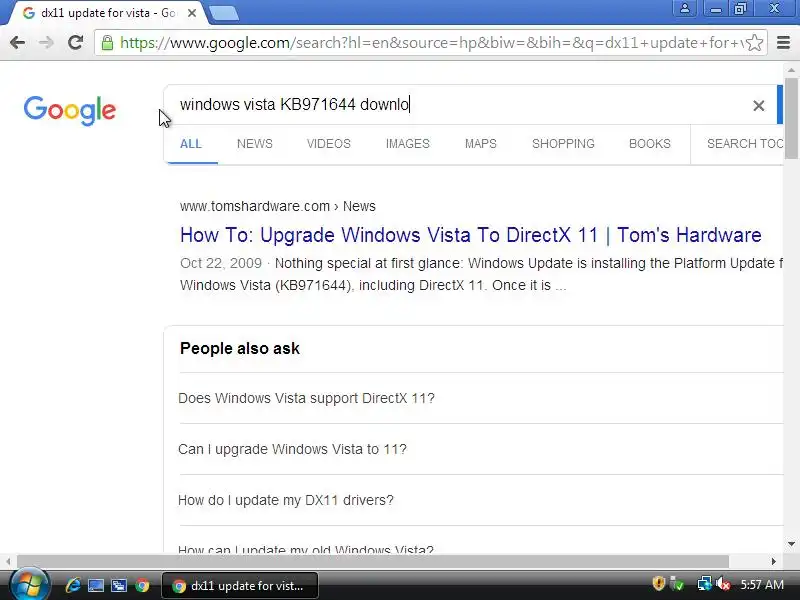Click the vertical scrollbar down arrow
The image size is (800, 600).
791,545
